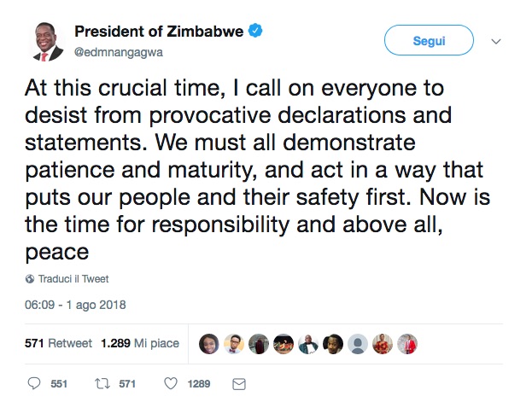View the 571 Retweet list
This screenshot has height=402, width=532.
(59, 343)
